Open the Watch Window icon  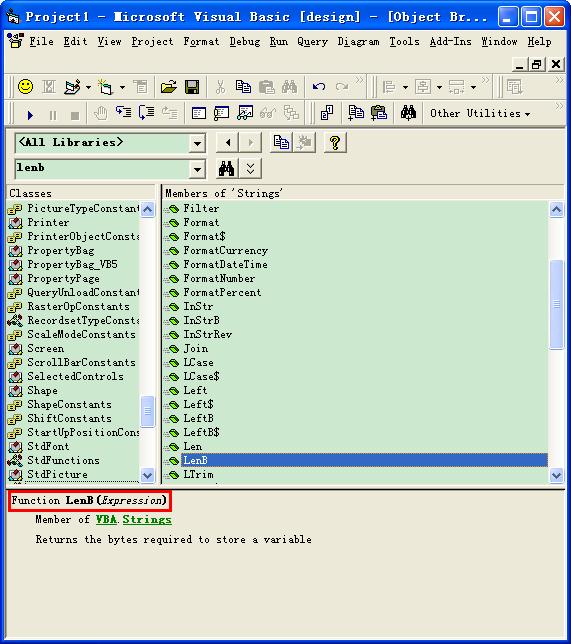click(245, 113)
